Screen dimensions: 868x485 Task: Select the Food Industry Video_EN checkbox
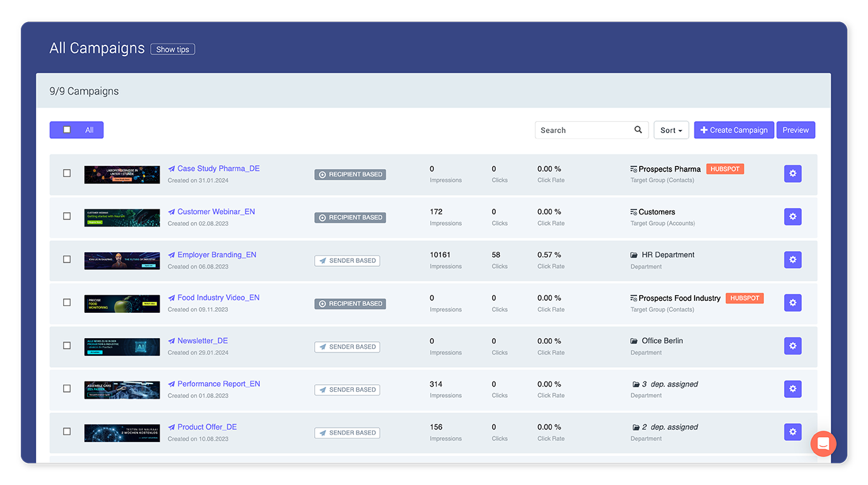coord(67,302)
